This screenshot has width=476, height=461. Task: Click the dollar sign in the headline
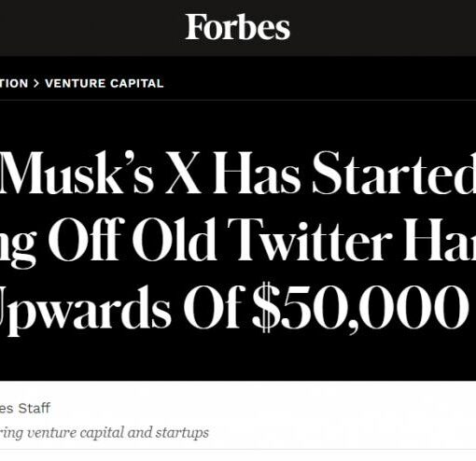pyautogui.click(x=266, y=307)
